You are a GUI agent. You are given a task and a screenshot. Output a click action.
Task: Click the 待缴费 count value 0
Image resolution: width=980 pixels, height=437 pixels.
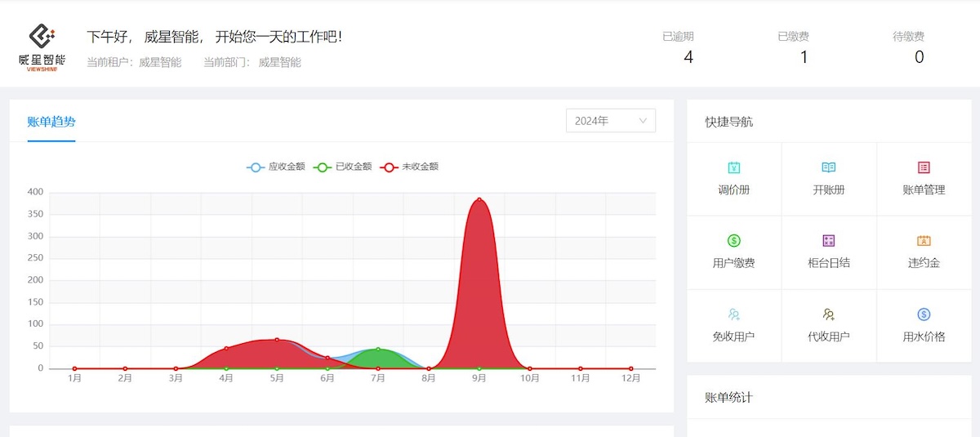(x=919, y=57)
